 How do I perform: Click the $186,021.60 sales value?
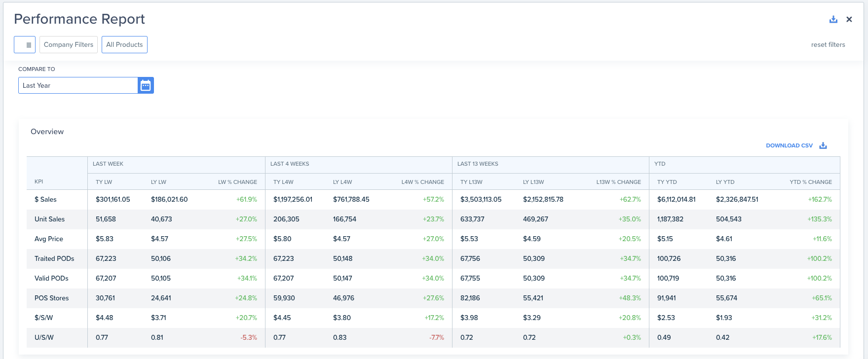169,199
